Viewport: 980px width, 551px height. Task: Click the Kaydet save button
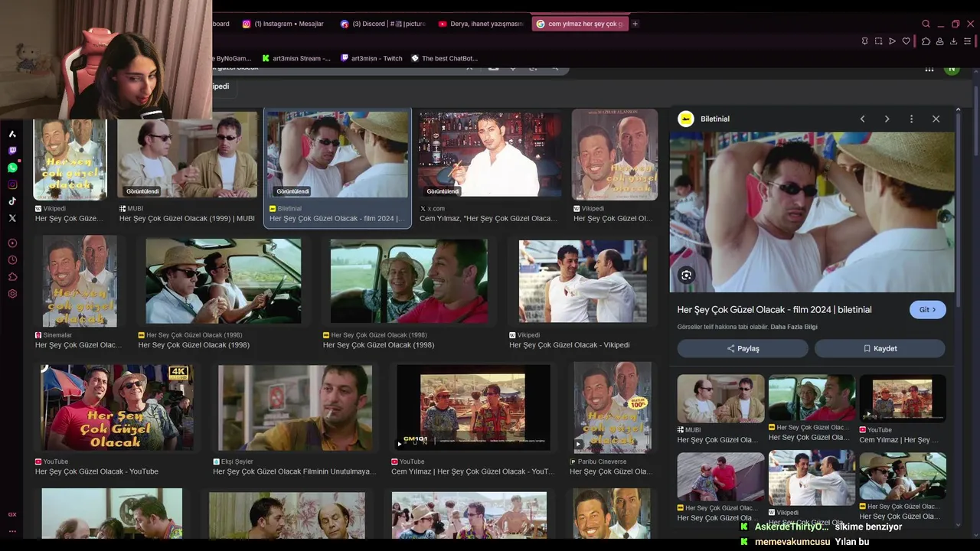tap(880, 348)
